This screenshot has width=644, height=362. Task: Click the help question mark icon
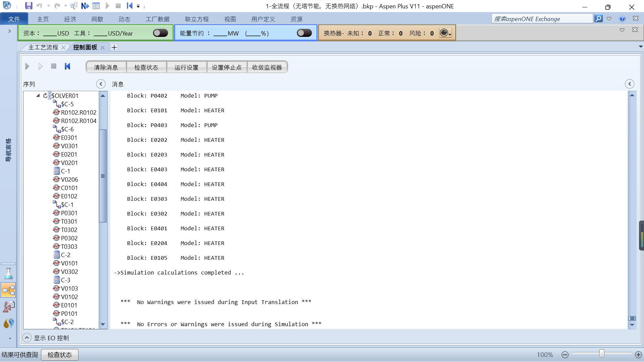[x=622, y=19]
